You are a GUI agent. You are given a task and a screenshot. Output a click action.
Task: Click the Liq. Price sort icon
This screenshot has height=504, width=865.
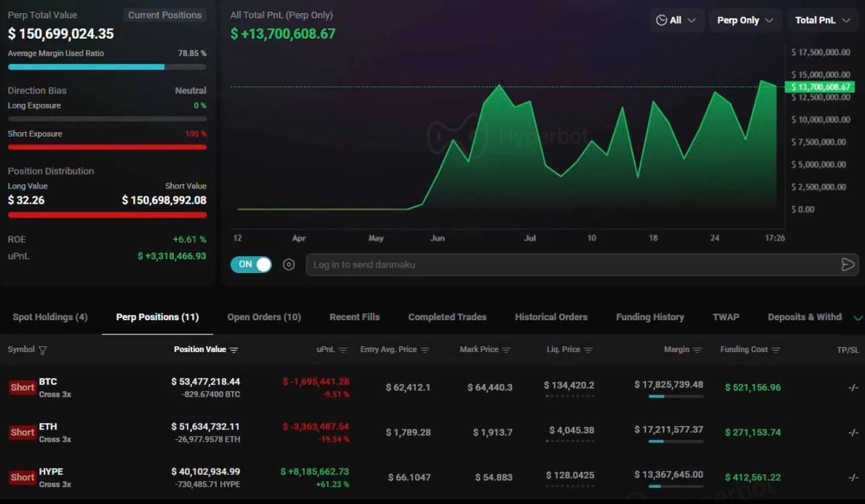(589, 350)
